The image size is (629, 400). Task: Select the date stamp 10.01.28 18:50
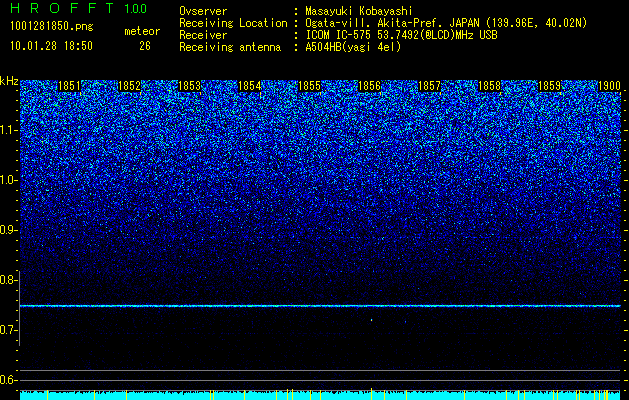coord(51,46)
